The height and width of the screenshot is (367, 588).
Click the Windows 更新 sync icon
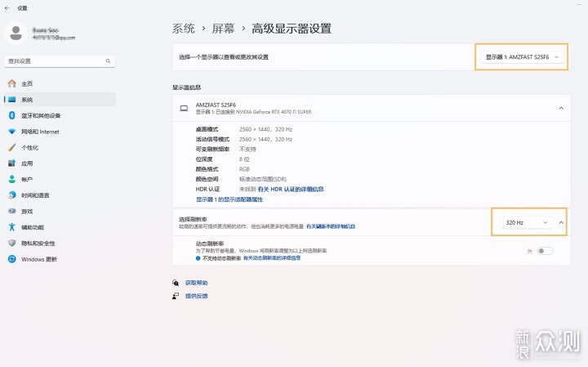pyautogui.click(x=12, y=259)
